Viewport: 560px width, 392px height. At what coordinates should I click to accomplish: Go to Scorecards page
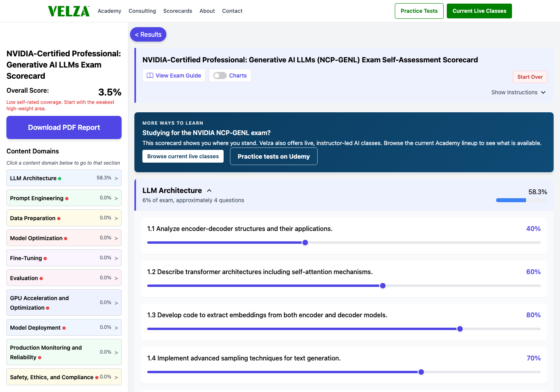pos(178,11)
